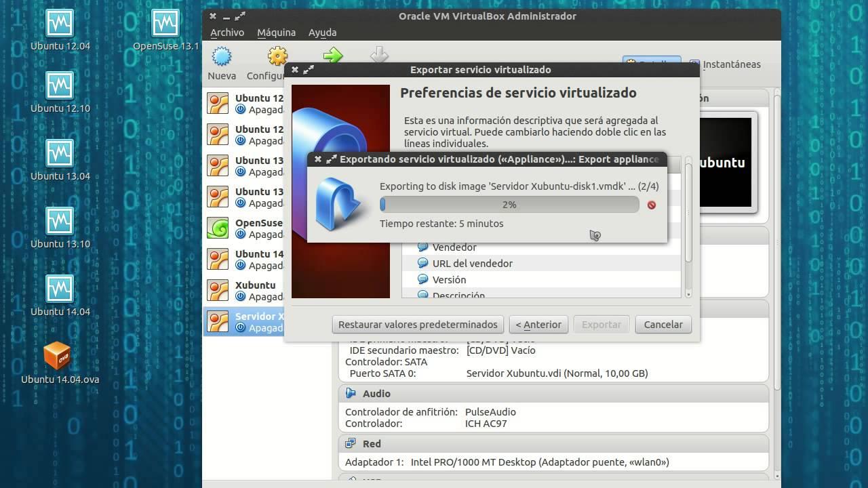The image size is (868, 488).
Task: Expand the Descripción property row
Action: tap(459, 296)
